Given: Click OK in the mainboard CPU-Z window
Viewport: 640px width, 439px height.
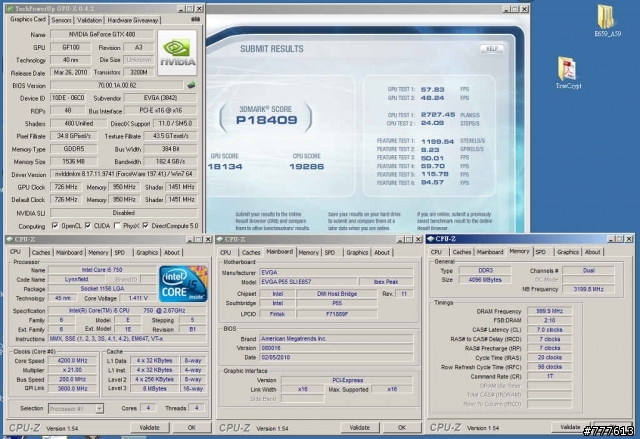Looking at the screenshot, I should 402,427.
